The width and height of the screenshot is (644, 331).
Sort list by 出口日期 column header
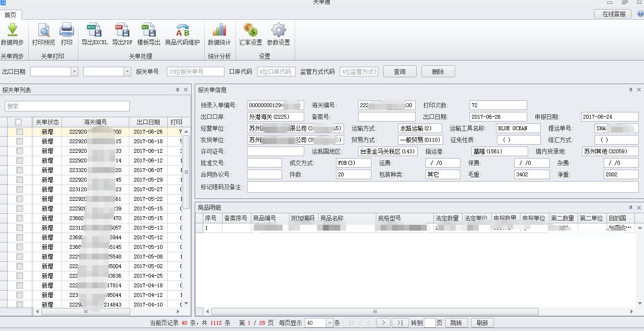(x=148, y=122)
